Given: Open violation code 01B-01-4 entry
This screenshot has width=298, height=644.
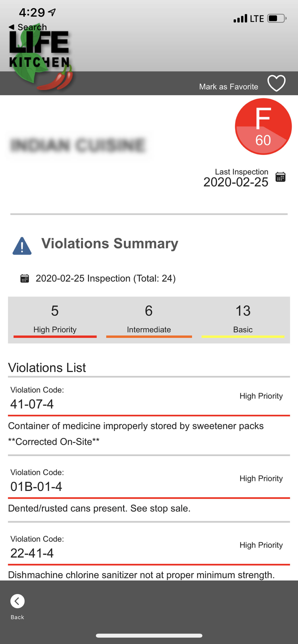Looking at the screenshot, I should pyautogui.click(x=149, y=489).
